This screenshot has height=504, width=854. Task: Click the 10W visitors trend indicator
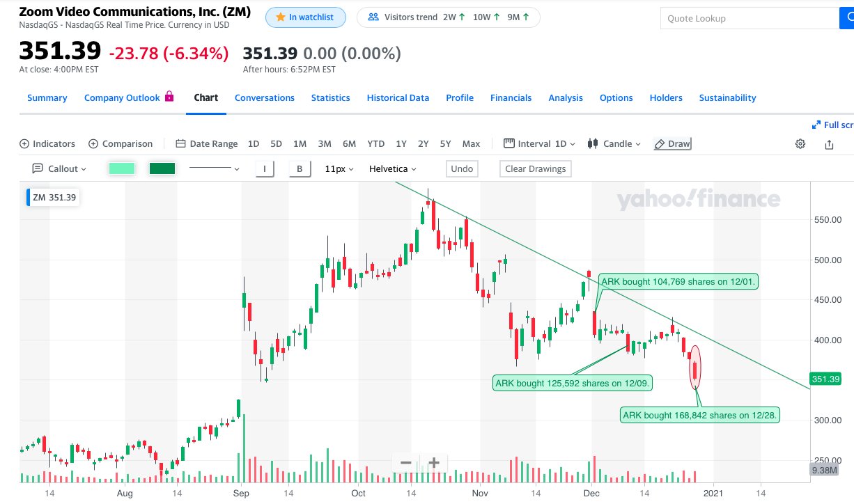486,17
